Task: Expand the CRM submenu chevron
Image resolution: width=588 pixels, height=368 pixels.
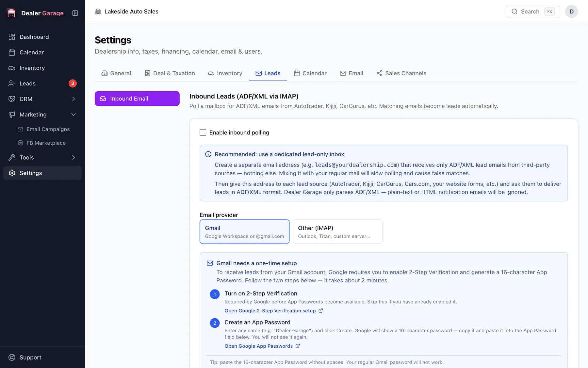Action: pos(73,99)
